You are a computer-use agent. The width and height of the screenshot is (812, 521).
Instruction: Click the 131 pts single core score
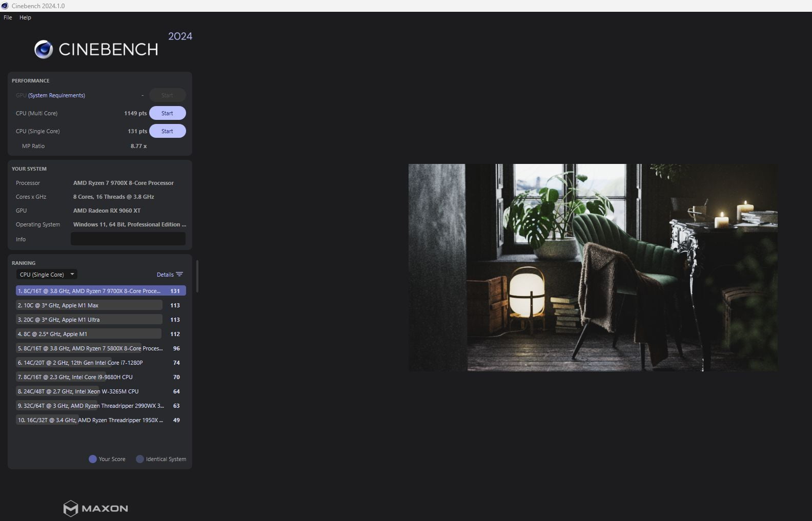click(x=137, y=131)
